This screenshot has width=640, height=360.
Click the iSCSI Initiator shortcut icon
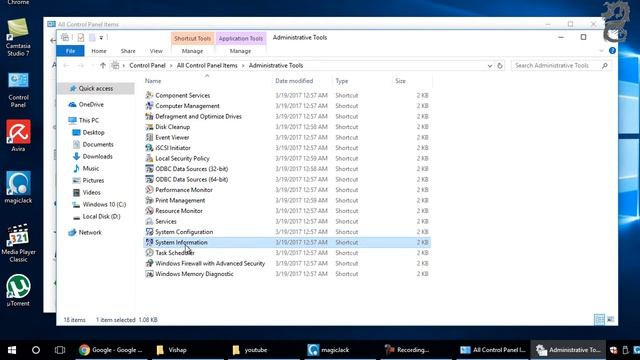coord(149,148)
